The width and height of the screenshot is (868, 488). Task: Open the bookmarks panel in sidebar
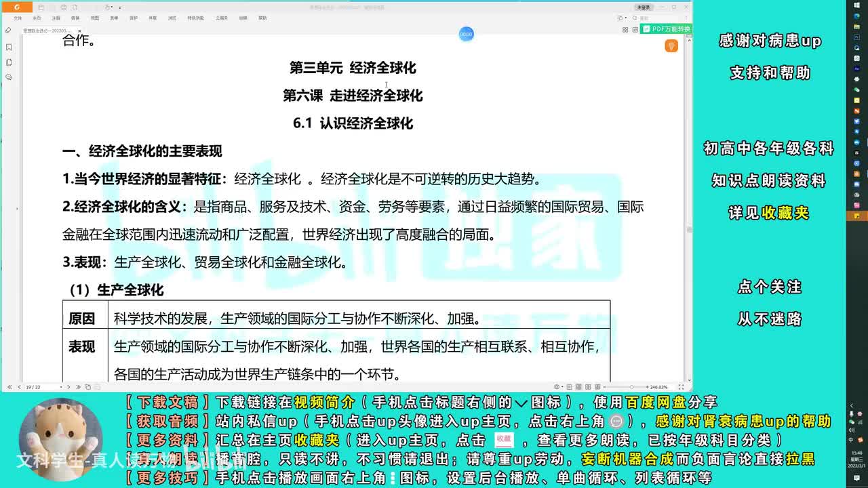[x=9, y=47]
